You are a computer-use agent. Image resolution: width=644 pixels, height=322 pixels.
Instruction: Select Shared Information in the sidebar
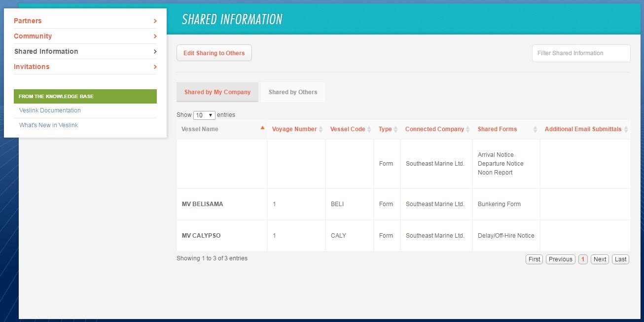pyautogui.click(x=46, y=51)
